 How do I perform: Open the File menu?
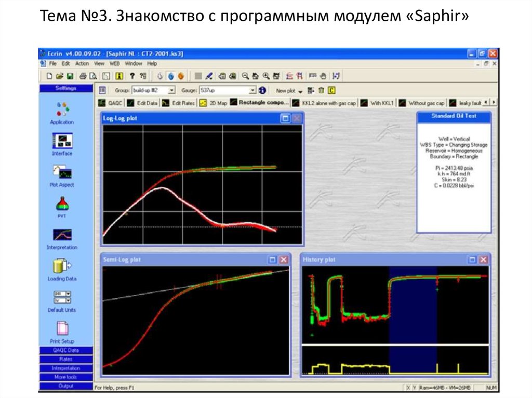point(52,64)
